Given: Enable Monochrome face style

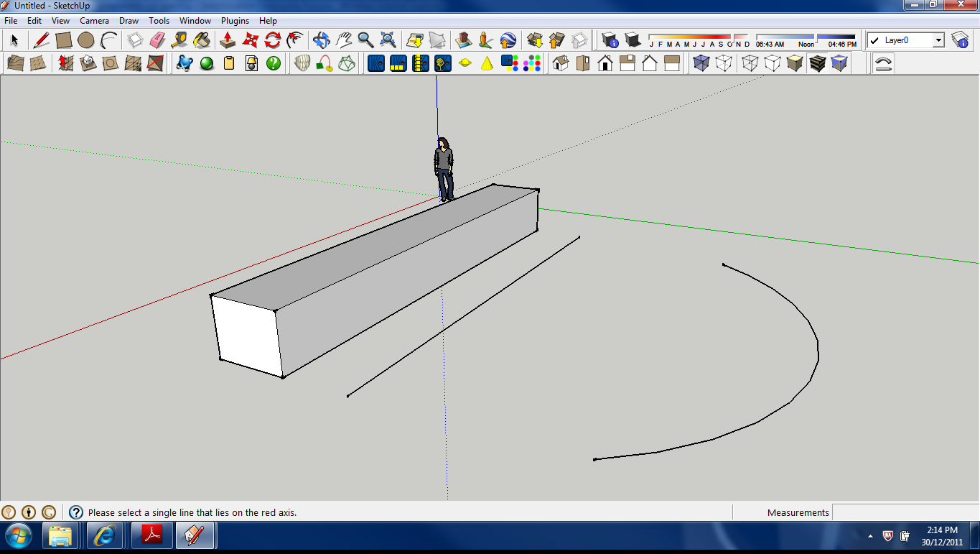Looking at the screenshot, I should 839,63.
